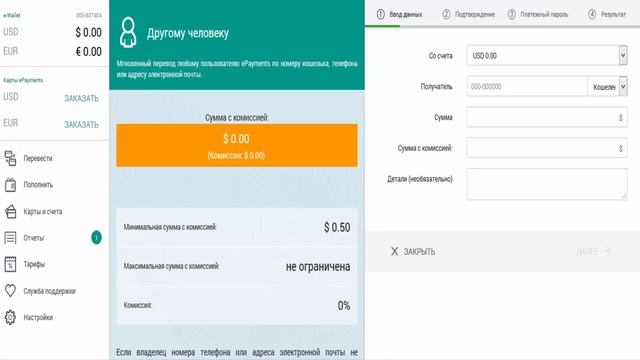Go to Карты и счета

(43, 211)
